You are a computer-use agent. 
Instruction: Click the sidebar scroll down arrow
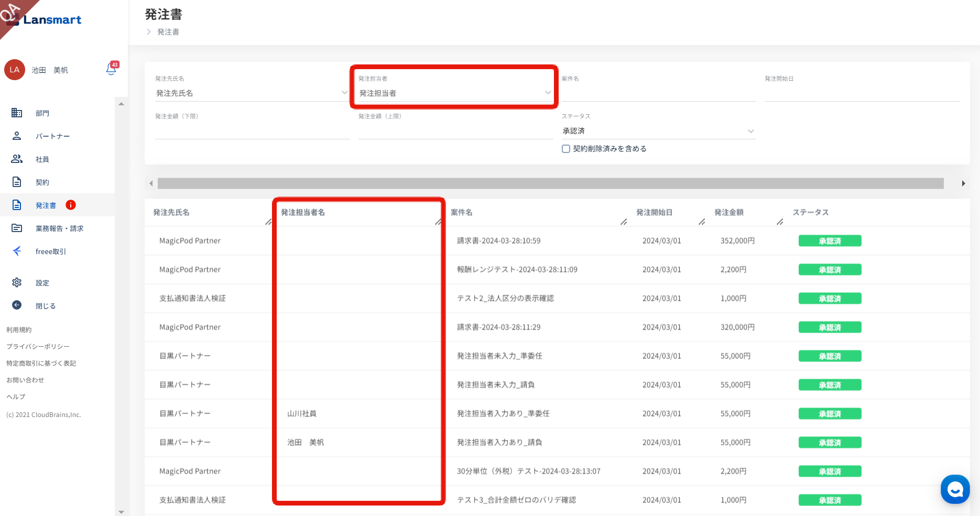[x=121, y=512]
